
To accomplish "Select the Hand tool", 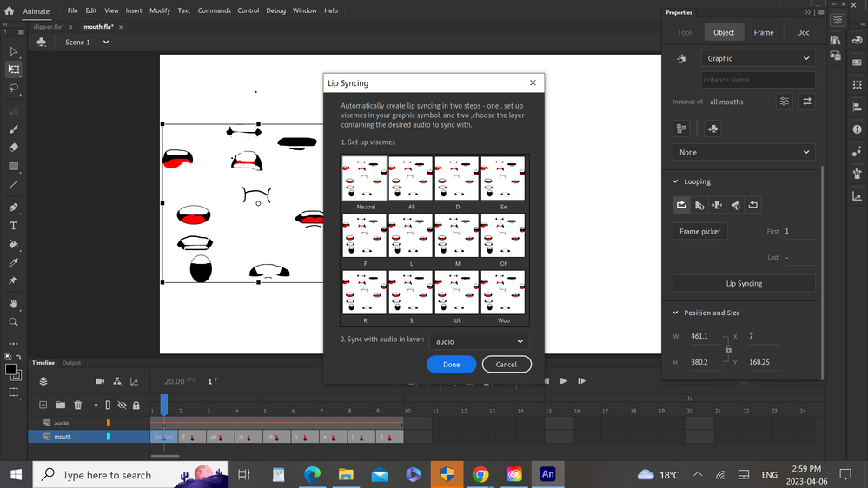I will [x=13, y=303].
